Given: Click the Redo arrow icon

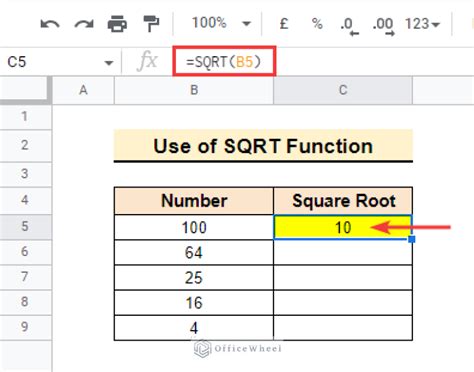Looking at the screenshot, I should 84,24.
